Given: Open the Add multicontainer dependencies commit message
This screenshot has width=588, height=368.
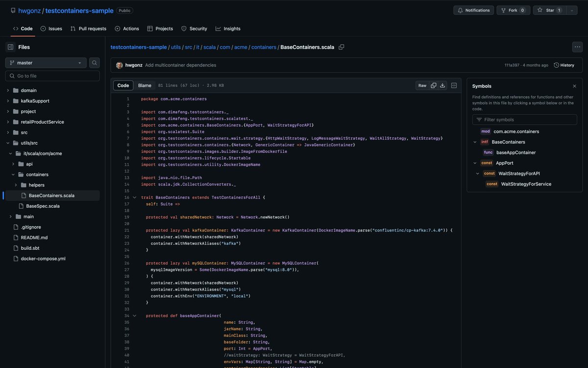Looking at the screenshot, I should tap(180, 65).
